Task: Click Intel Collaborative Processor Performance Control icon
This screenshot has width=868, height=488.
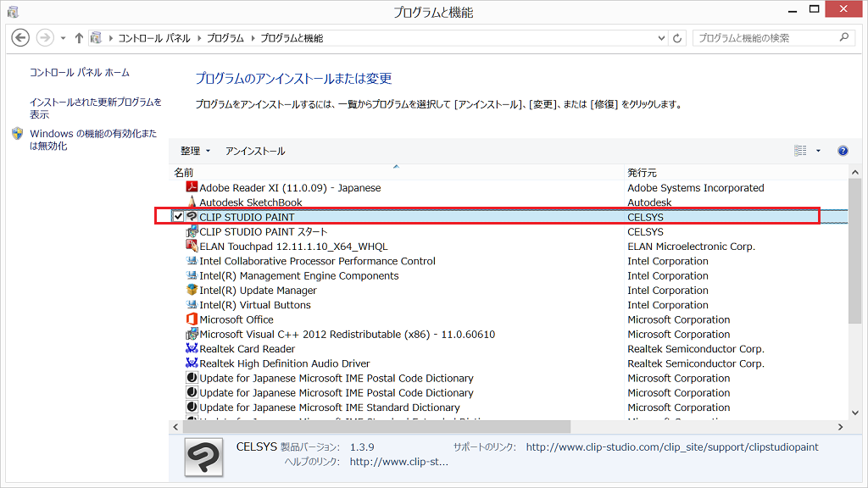Action: coord(192,261)
